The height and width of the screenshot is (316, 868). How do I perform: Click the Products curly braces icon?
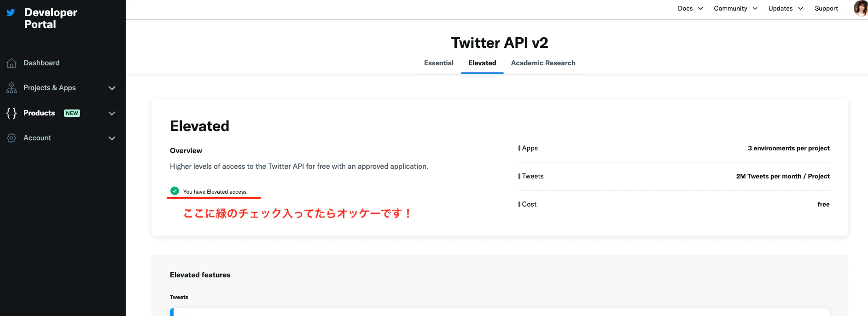(12, 113)
